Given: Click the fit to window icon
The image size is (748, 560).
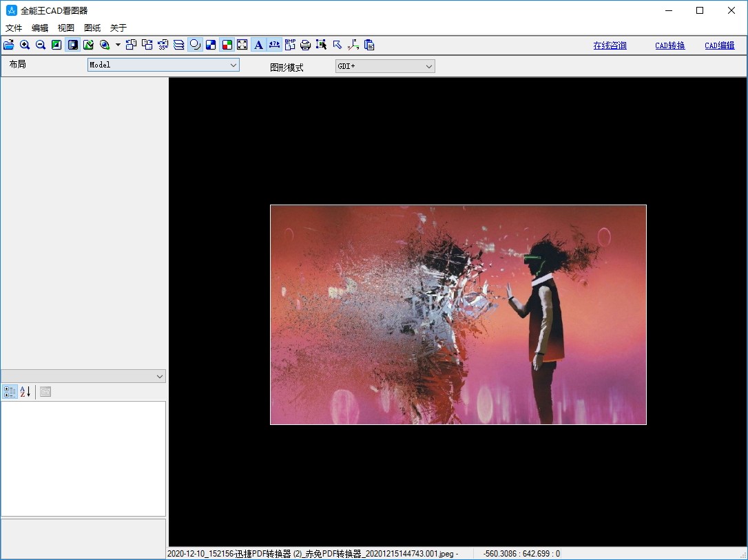Looking at the screenshot, I should coord(242,45).
